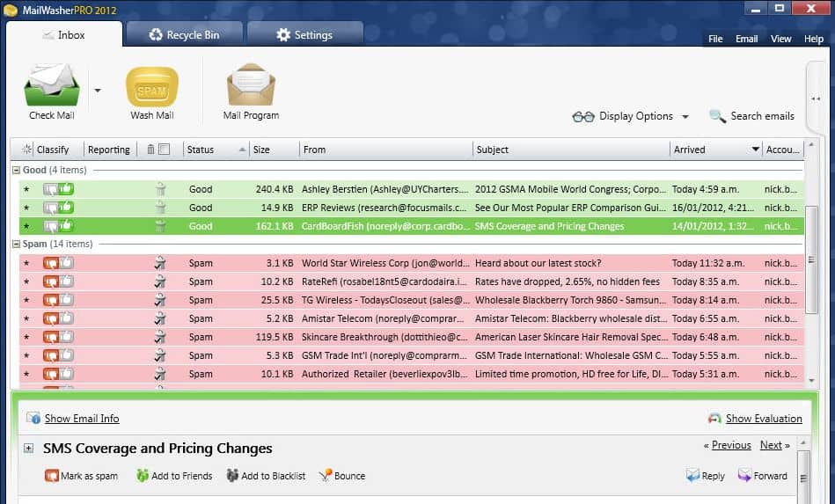The height and width of the screenshot is (504, 835).
Task: Toggle delete icon for Skincare Breakthrough email
Action: (160, 337)
